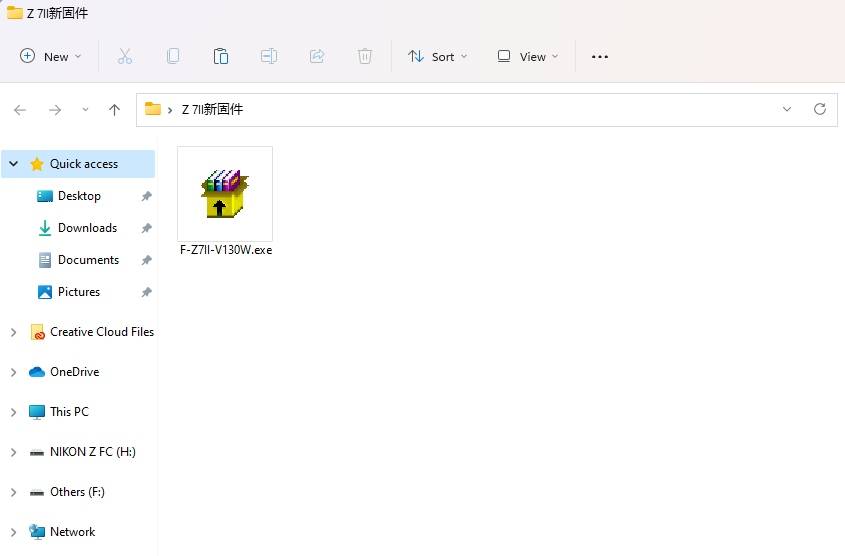Screen dimensions: 845x556
Task: Click the Rename icon in toolbar
Action: [269, 57]
